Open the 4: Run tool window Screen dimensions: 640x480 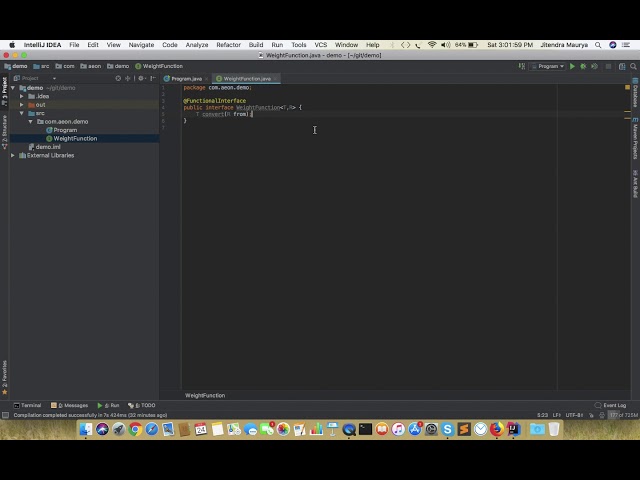click(x=108, y=405)
